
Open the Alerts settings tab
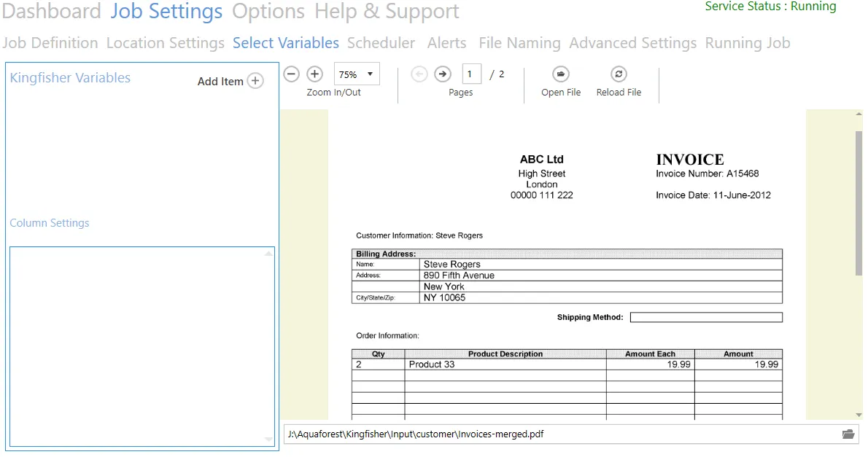pos(446,43)
